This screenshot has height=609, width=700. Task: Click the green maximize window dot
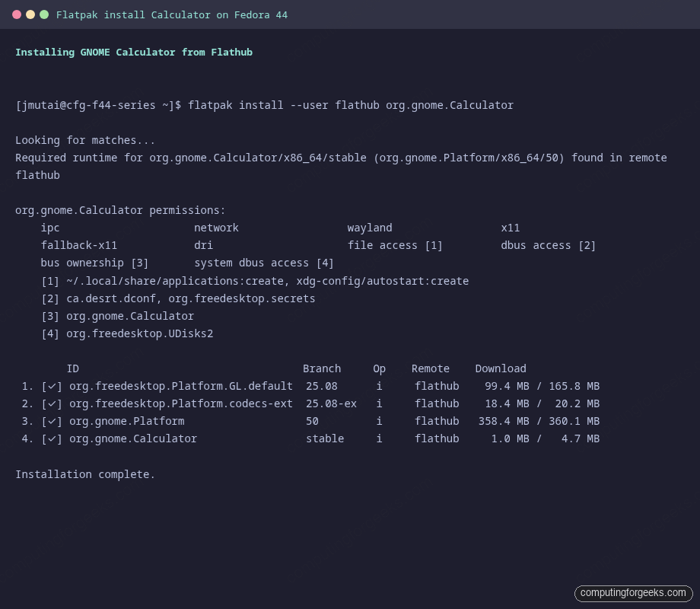pyautogui.click(x=44, y=14)
